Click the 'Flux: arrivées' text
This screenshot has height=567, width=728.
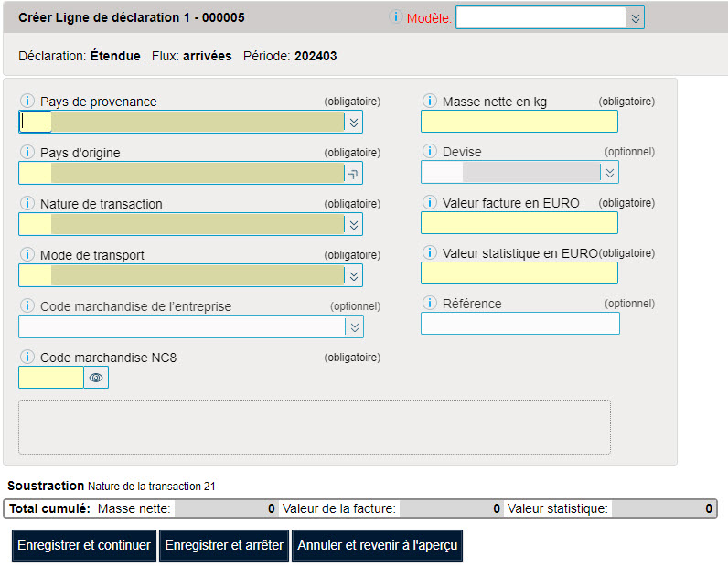tap(192, 56)
